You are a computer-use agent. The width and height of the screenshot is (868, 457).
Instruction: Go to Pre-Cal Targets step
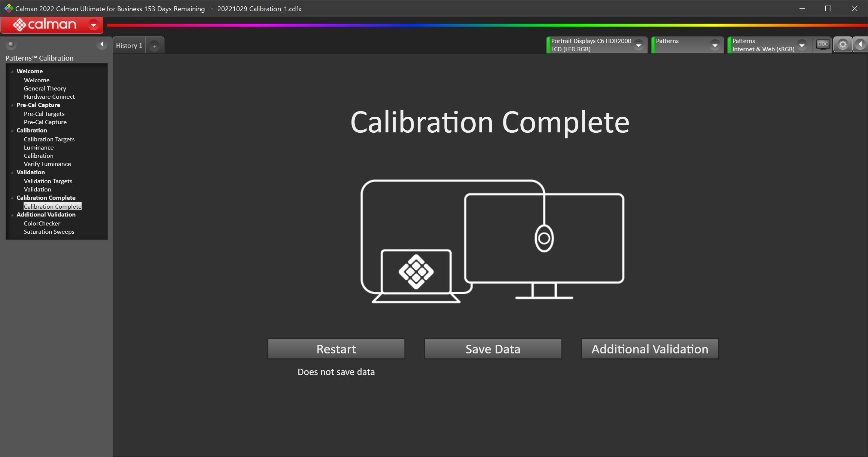44,114
